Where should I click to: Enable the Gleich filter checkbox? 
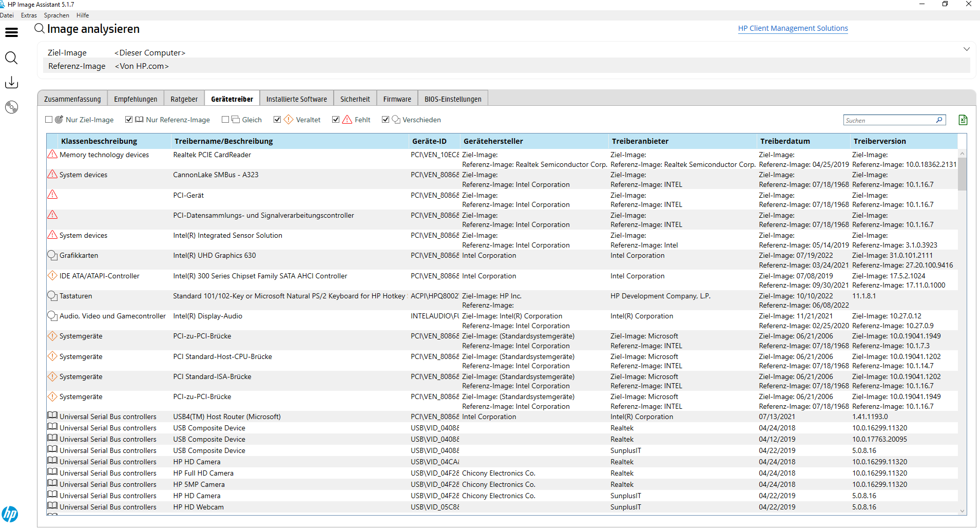click(225, 120)
